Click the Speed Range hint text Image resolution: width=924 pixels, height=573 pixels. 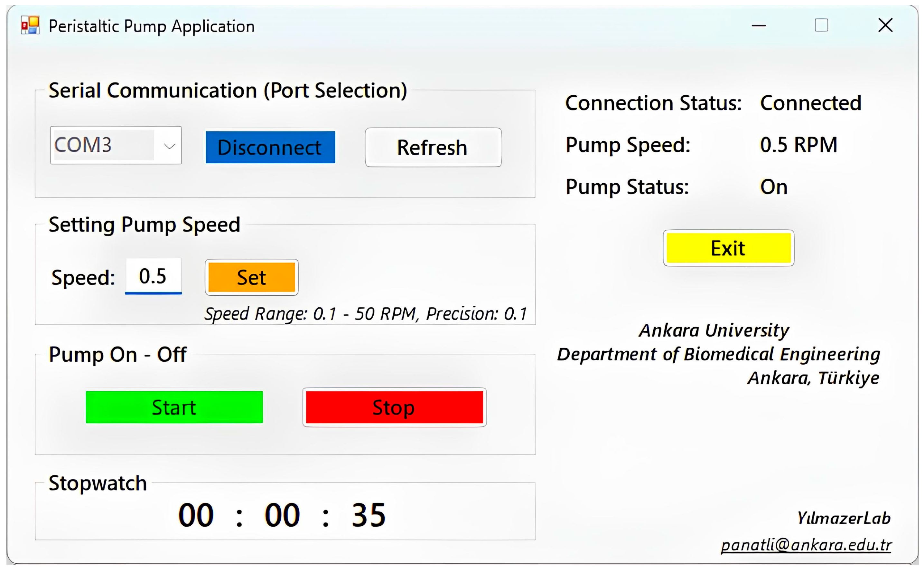tap(365, 314)
